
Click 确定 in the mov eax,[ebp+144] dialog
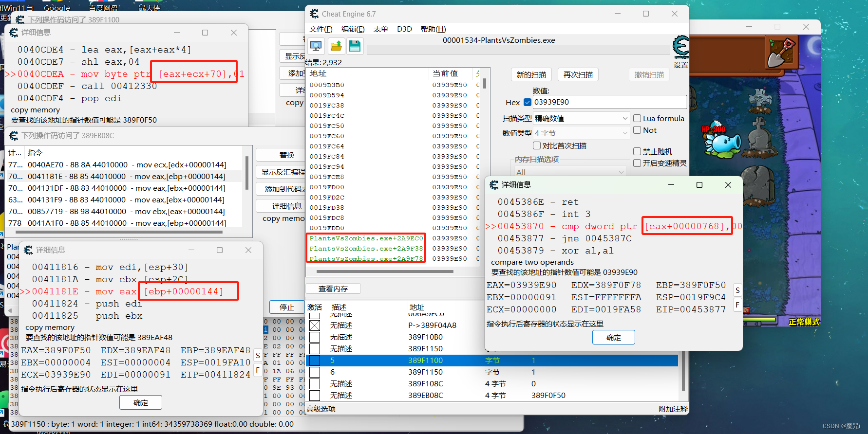[140, 402]
